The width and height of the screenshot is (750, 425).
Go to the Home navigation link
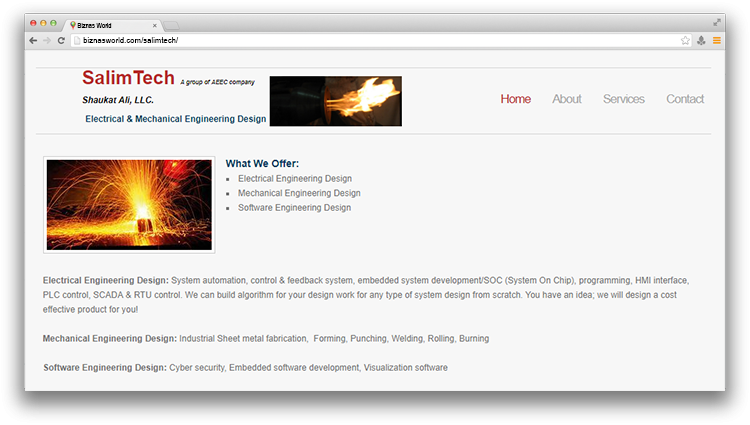(516, 99)
